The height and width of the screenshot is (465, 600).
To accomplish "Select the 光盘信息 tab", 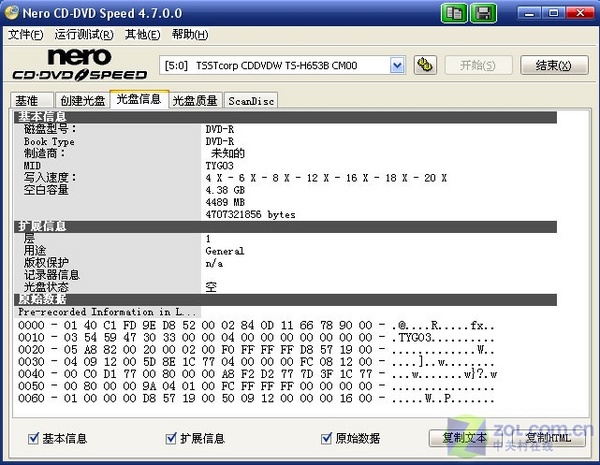I will 139,99.
